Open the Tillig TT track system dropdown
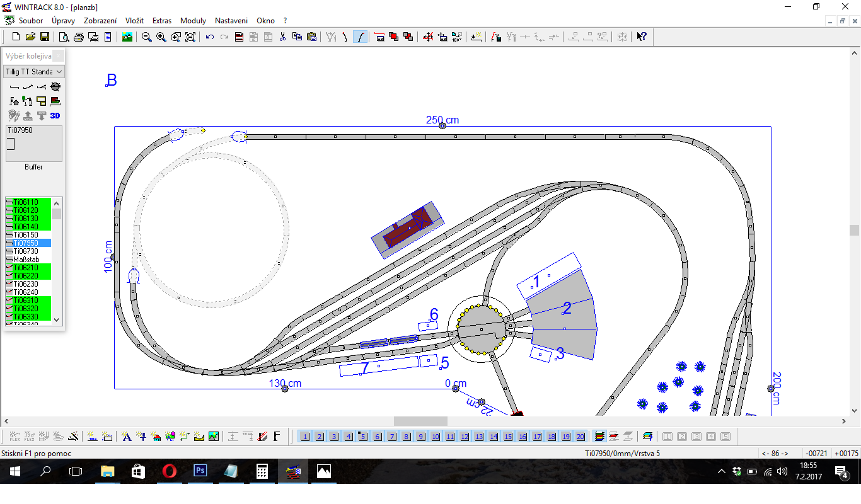The image size is (861, 504). pyautogui.click(x=34, y=72)
